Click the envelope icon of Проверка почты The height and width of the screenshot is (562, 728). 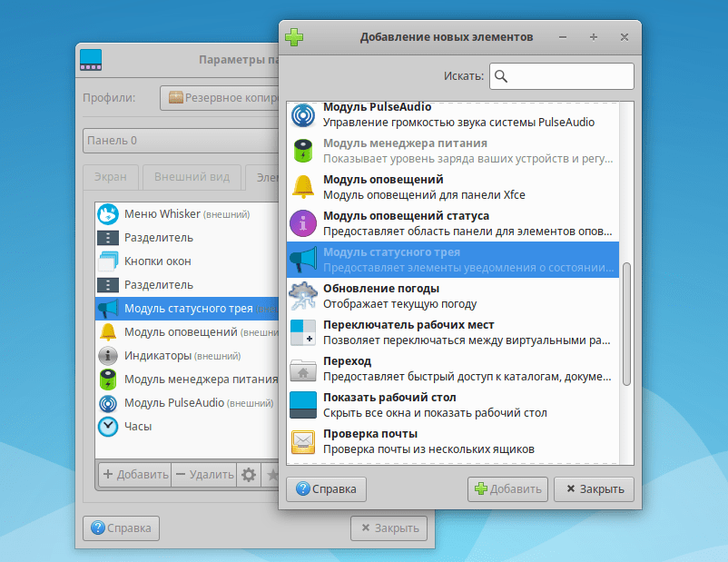coord(302,441)
